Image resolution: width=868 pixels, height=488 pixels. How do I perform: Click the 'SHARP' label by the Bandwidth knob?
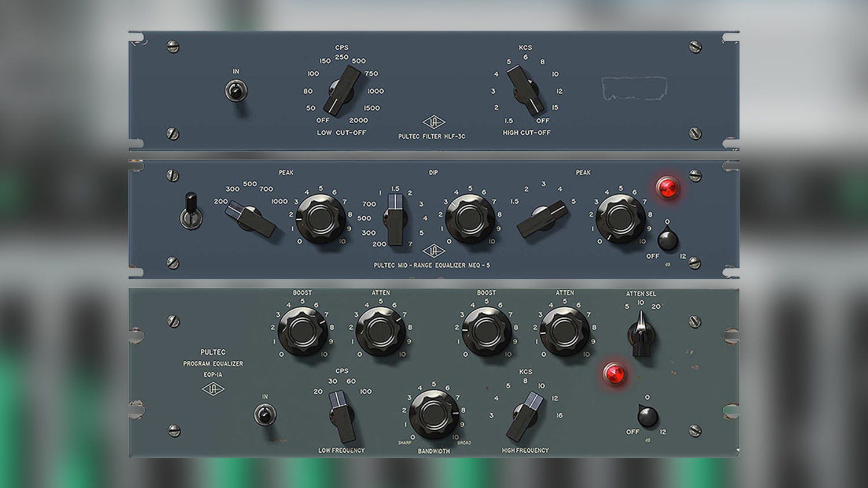pos(404,443)
